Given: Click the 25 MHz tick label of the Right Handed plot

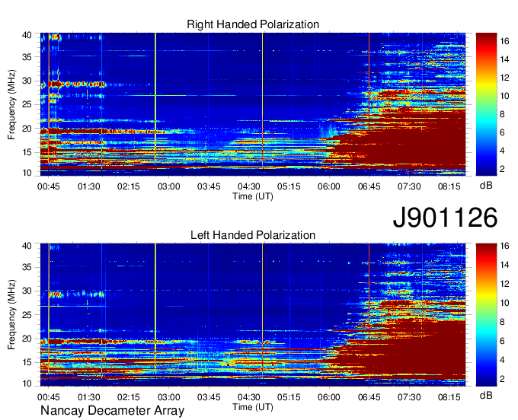Looking at the screenshot, I should pyautogui.click(x=27, y=104).
